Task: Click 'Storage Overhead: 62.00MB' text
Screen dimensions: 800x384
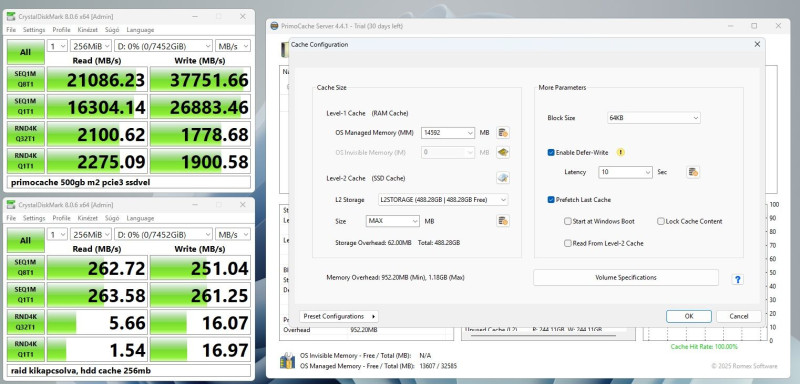Action: click(373, 243)
